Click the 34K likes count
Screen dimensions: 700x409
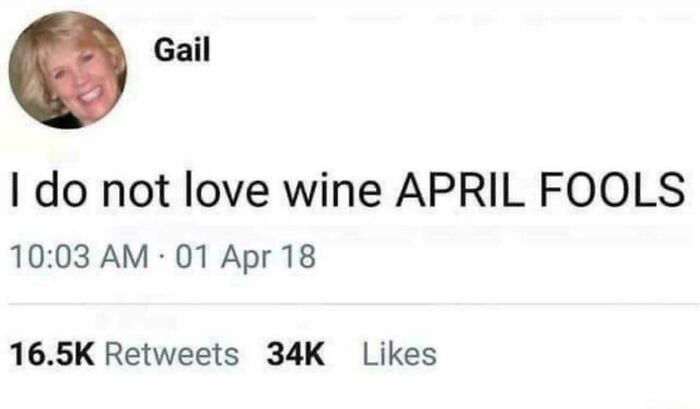295,354
